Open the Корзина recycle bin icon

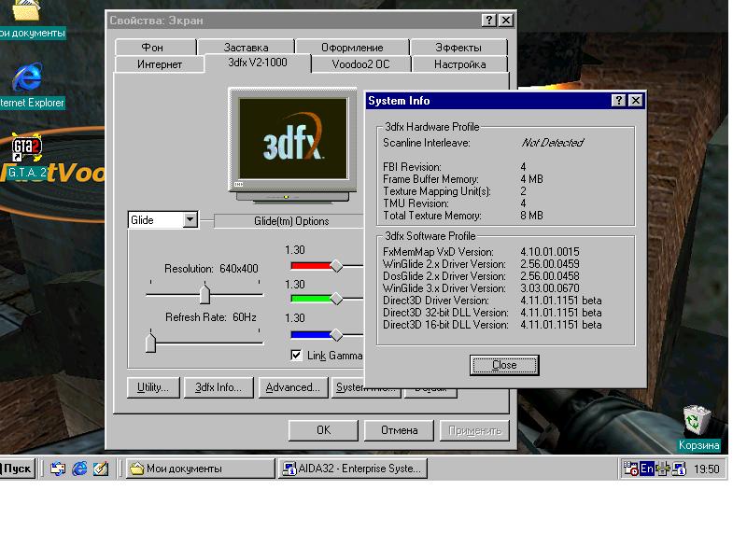point(697,420)
